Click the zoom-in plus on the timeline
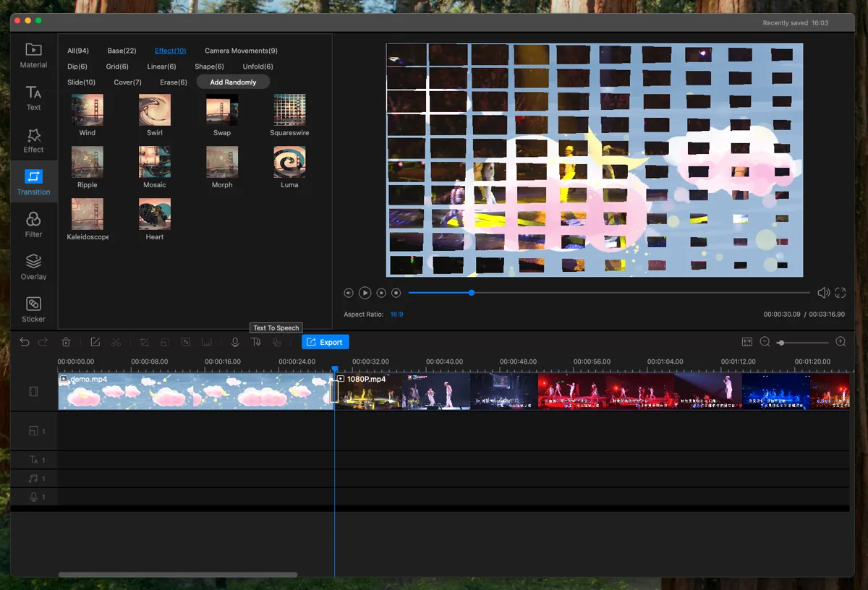This screenshot has height=590, width=868. click(x=841, y=342)
